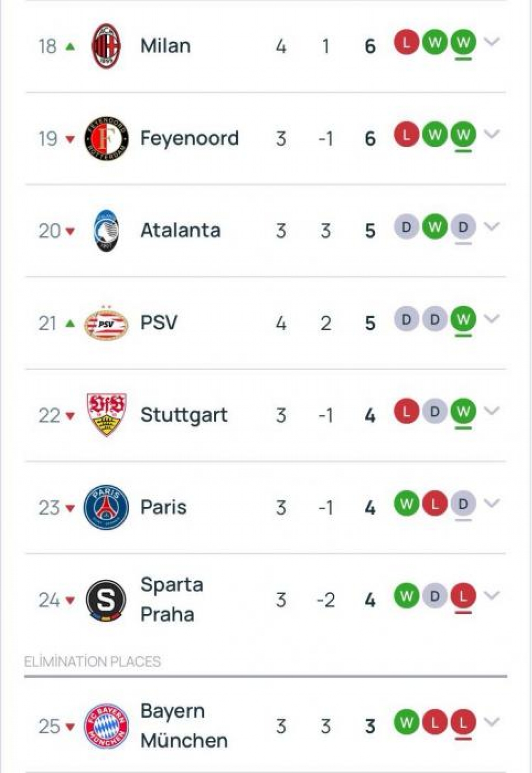
Task: Click the green up arrow beside rank 21
Action: tap(70, 323)
